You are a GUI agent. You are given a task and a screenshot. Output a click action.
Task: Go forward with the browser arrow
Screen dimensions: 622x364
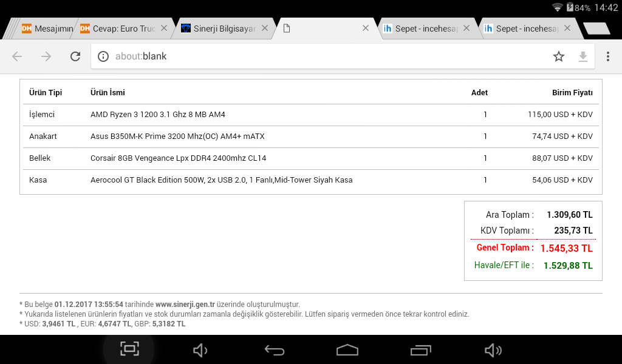pos(46,56)
